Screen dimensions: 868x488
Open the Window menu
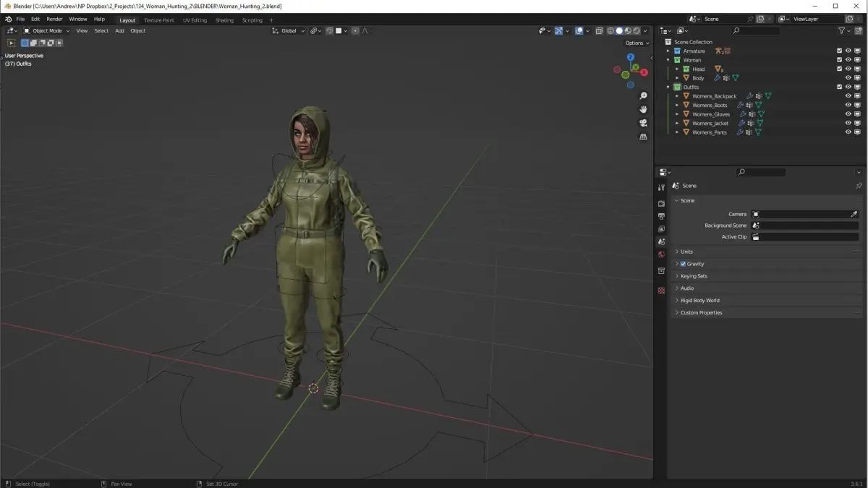[x=78, y=19]
